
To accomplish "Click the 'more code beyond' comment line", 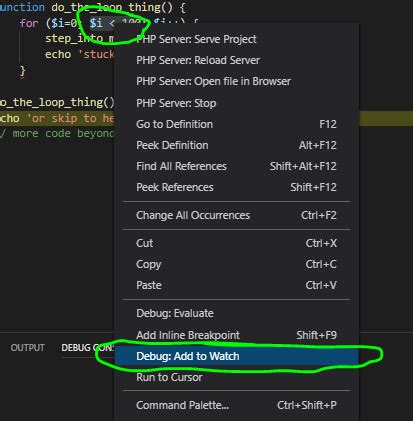I will coord(57,134).
